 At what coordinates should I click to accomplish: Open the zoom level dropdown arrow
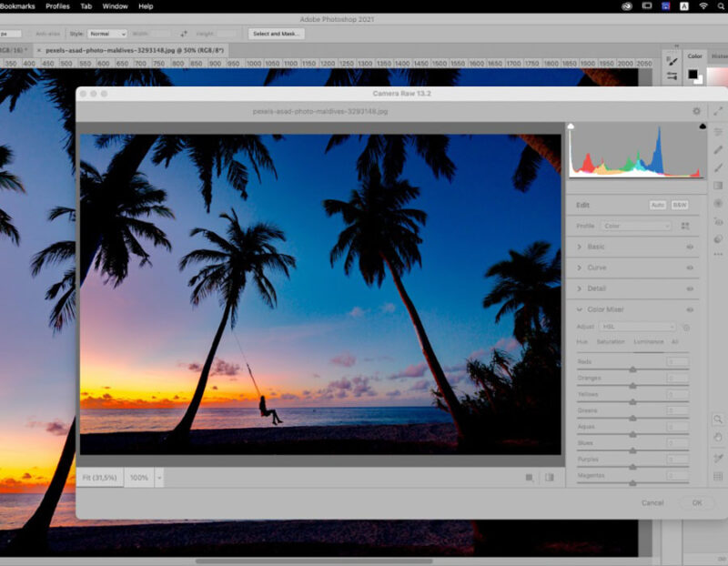(x=158, y=477)
